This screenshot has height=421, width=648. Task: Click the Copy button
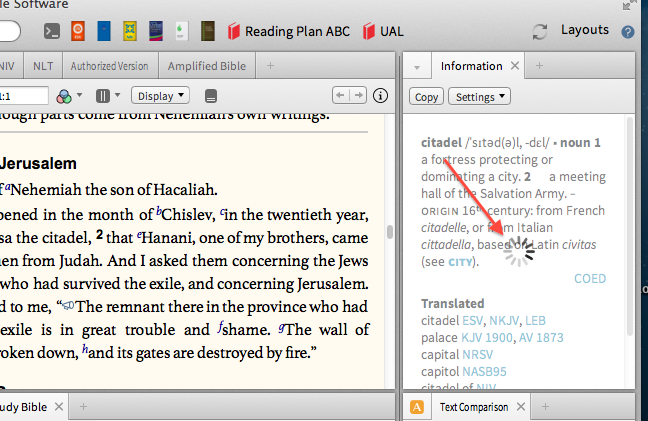pyautogui.click(x=426, y=97)
